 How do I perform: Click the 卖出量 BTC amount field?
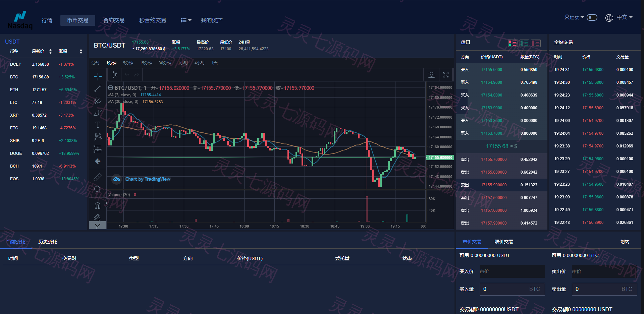point(604,289)
